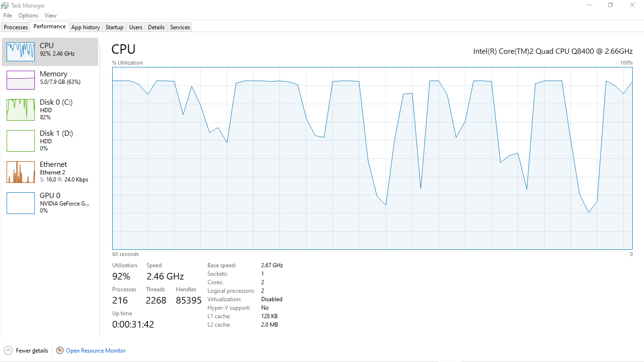Viewport: 644px width, 362px height.
Task: Click the up time value 0:00:31:42
Action: [x=133, y=324]
